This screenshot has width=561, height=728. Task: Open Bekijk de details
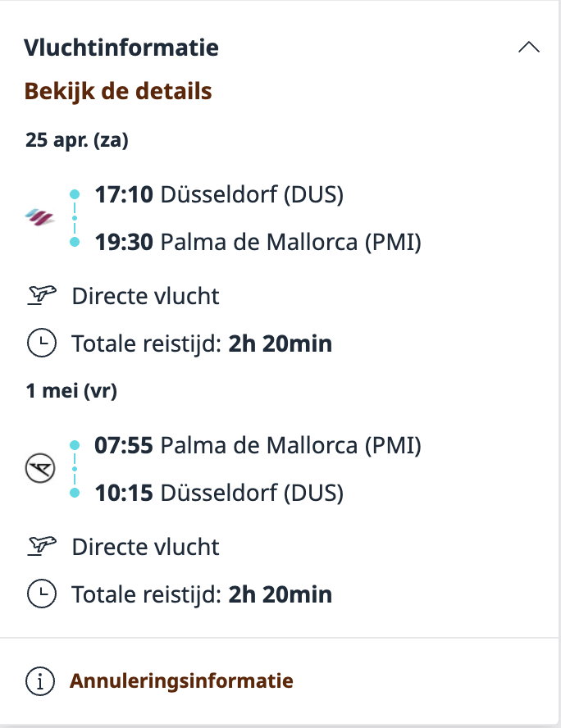click(118, 90)
